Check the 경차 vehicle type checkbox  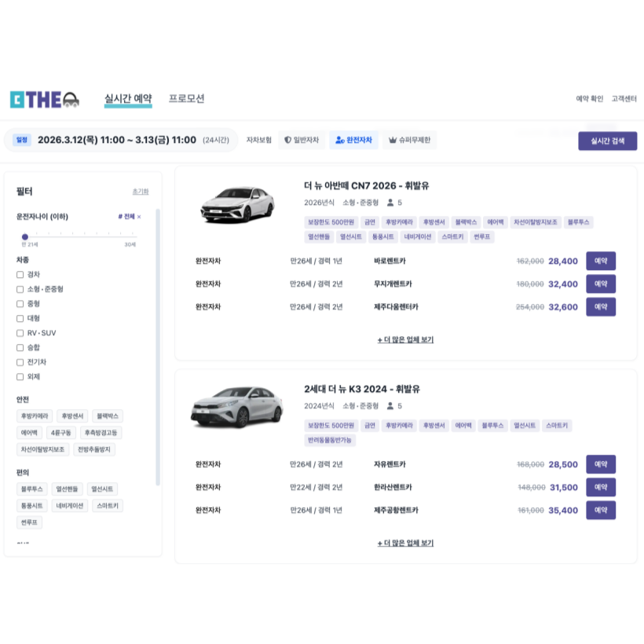pyautogui.click(x=20, y=275)
